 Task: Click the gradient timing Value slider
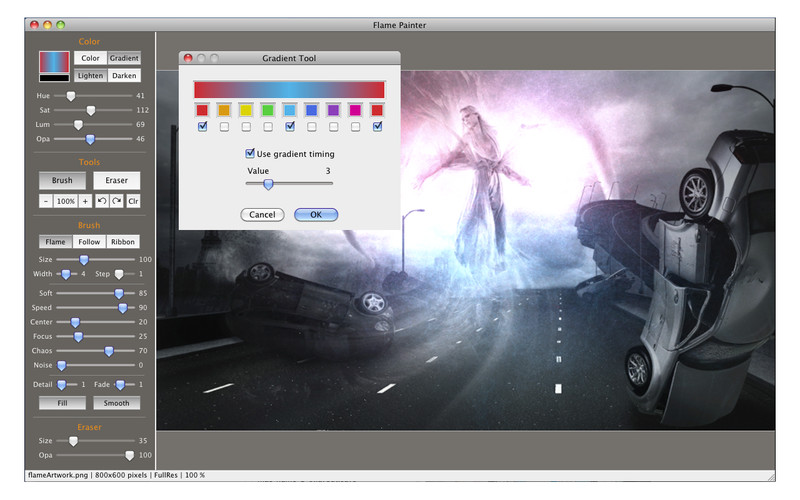pos(268,184)
